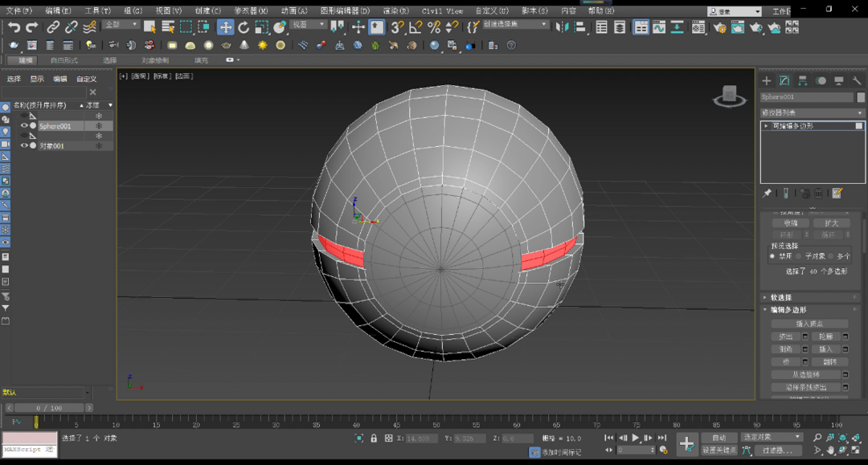The image size is (868, 465).
Task: Switch to the Create command panel tab
Action: click(x=766, y=80)
